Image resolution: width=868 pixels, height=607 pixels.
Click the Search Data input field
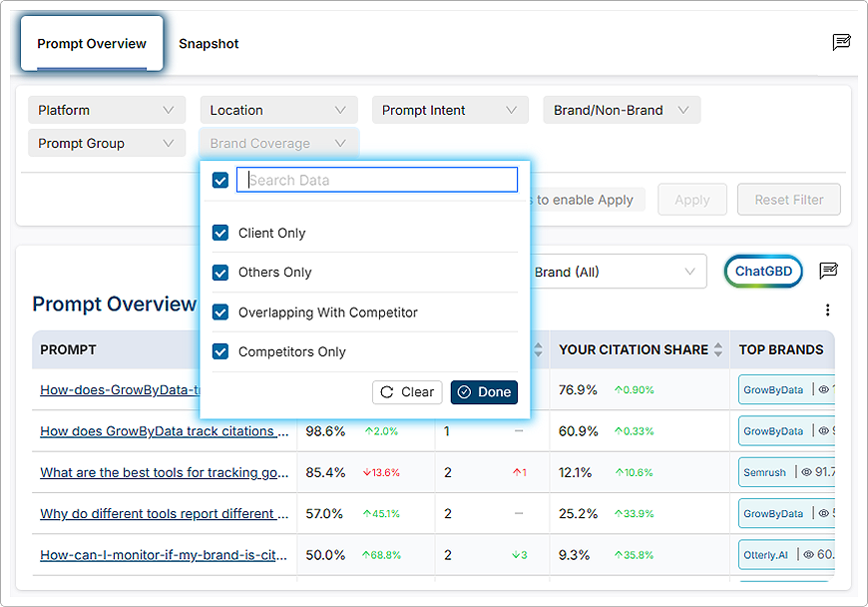(x=377, y=180)
